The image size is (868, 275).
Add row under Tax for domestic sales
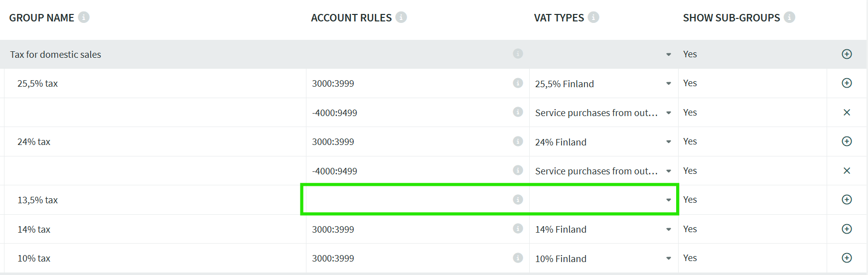pos(847,54)
